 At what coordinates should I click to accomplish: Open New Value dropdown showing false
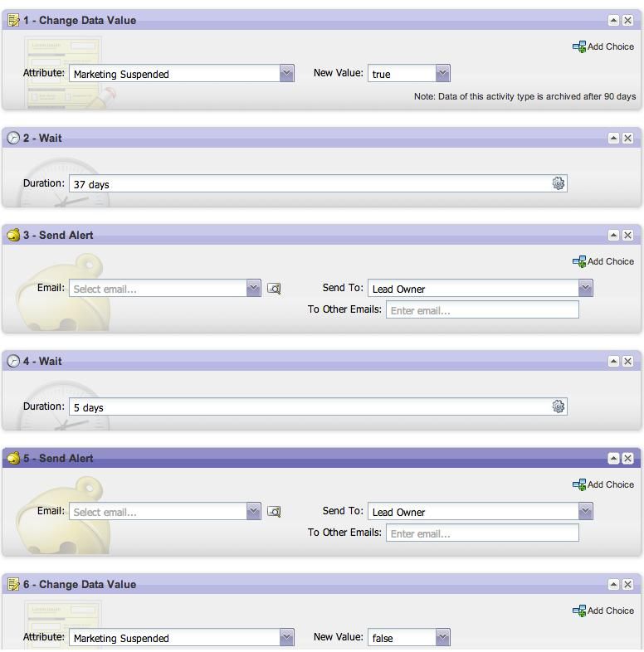click(x=442, y=637)
